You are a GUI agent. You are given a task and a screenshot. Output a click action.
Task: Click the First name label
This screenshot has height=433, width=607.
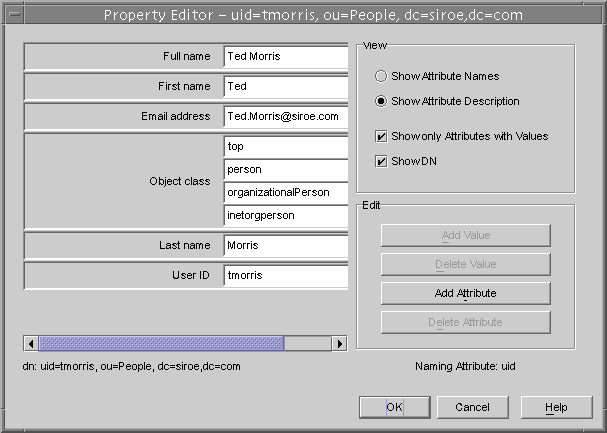tap(184, 86)
